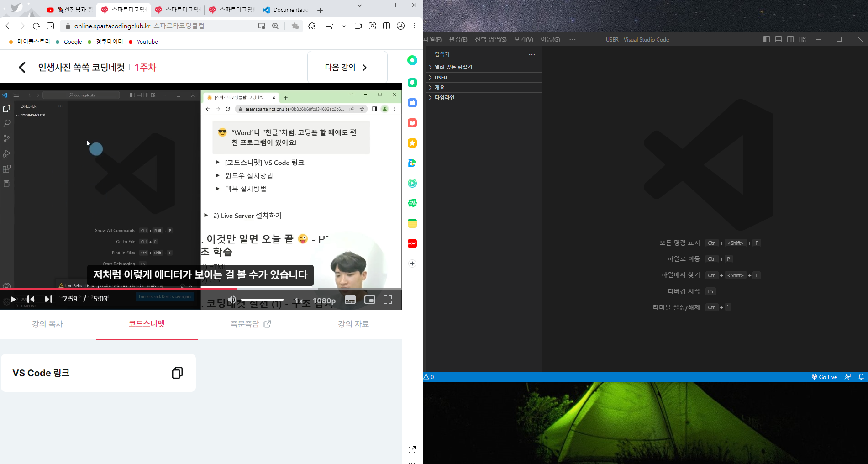Image resolution: width=868 pixels, height=464 pixels.
Task: Open 보기(V) menu in VS Code
Action: click(524, 40)
